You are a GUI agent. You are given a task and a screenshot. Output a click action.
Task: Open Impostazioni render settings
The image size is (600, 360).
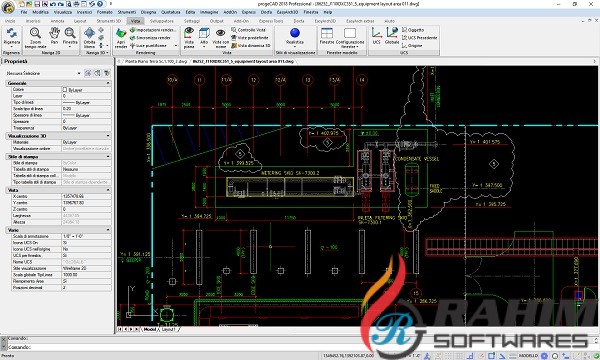point(153,30)
